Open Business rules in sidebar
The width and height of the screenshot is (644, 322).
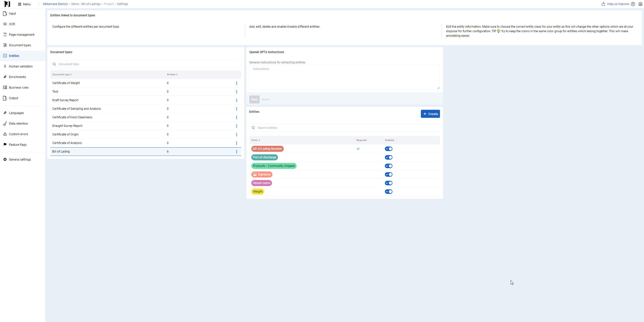click(x=23, y=88)
